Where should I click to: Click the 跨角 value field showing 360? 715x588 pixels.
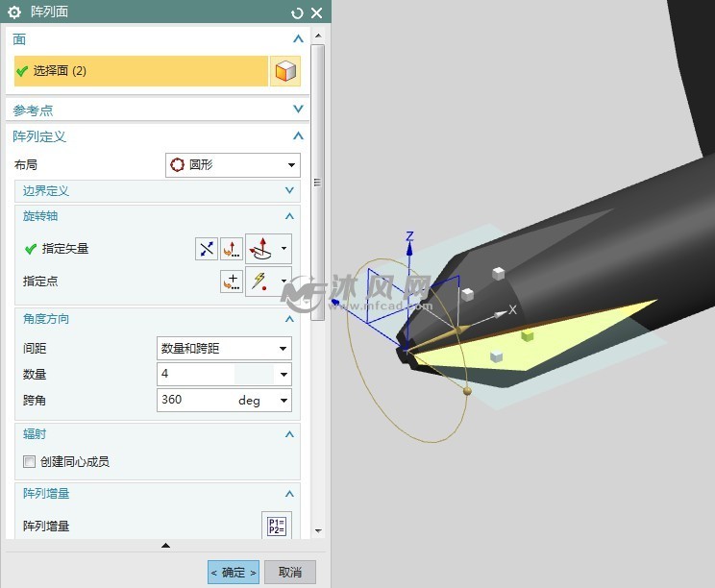197,401
